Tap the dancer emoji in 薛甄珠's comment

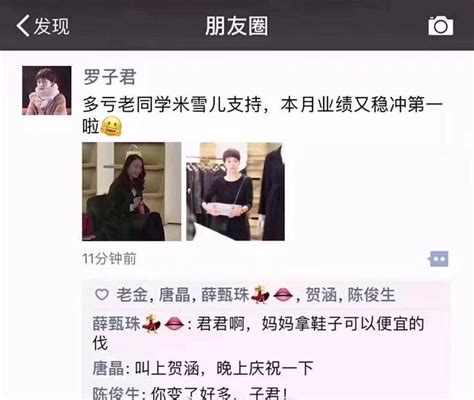(151, 324)
